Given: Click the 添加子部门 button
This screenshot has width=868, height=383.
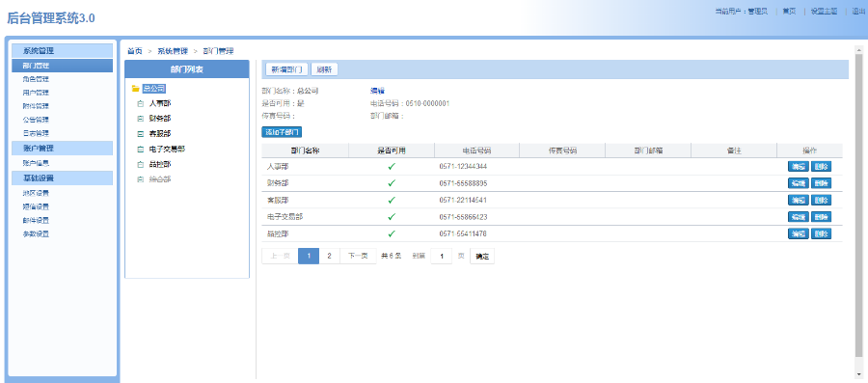Looking at the screenshot, I should point(282,132).
